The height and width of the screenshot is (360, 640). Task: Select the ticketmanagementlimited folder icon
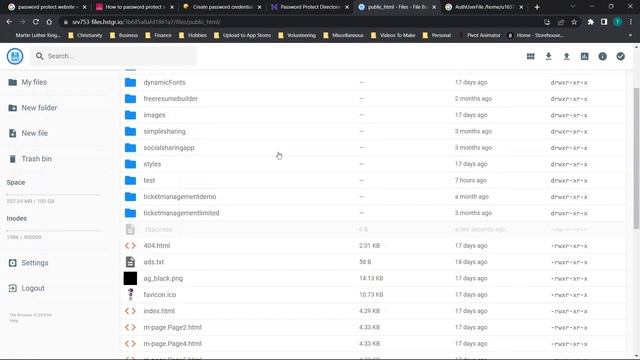coord(130,213)
